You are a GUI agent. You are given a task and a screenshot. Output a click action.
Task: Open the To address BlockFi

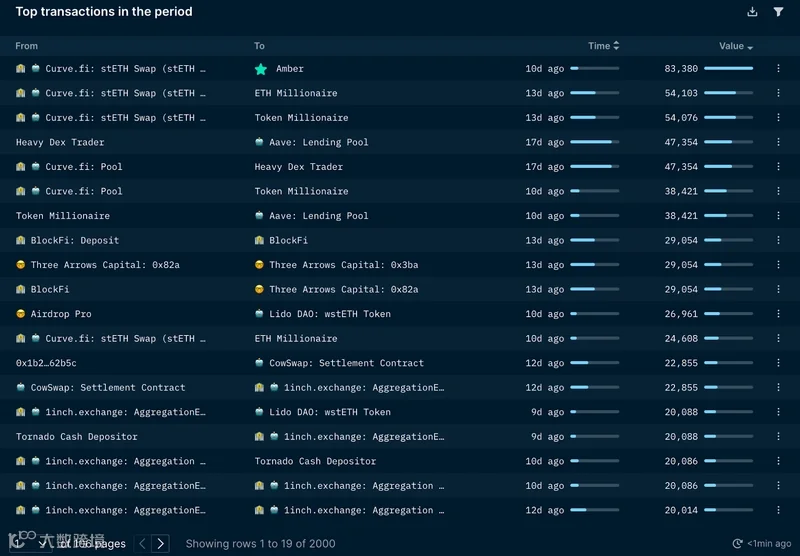point(288,240)
